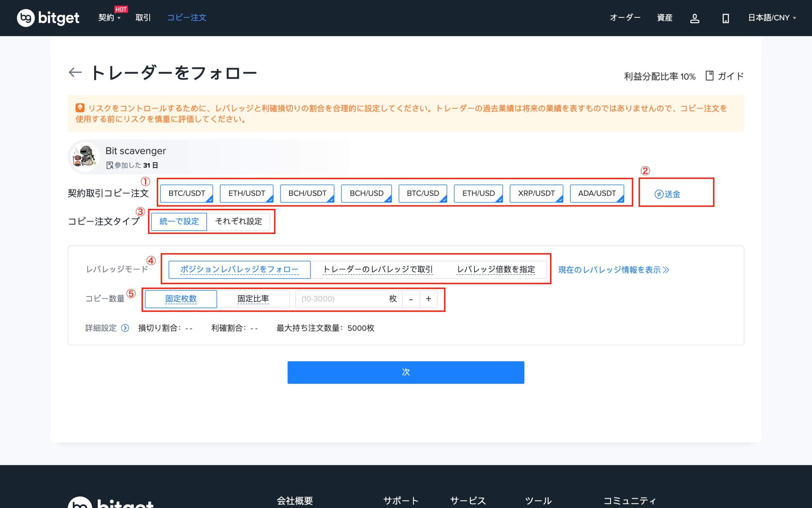Click サービス footer heading
The width and height of the screenshot is (812, 508).
(468, 501)
